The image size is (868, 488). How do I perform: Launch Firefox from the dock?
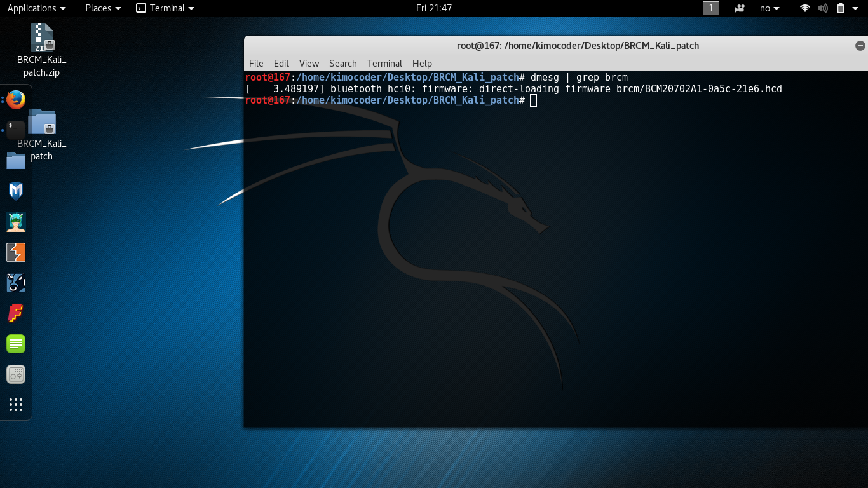pos(16,100)
